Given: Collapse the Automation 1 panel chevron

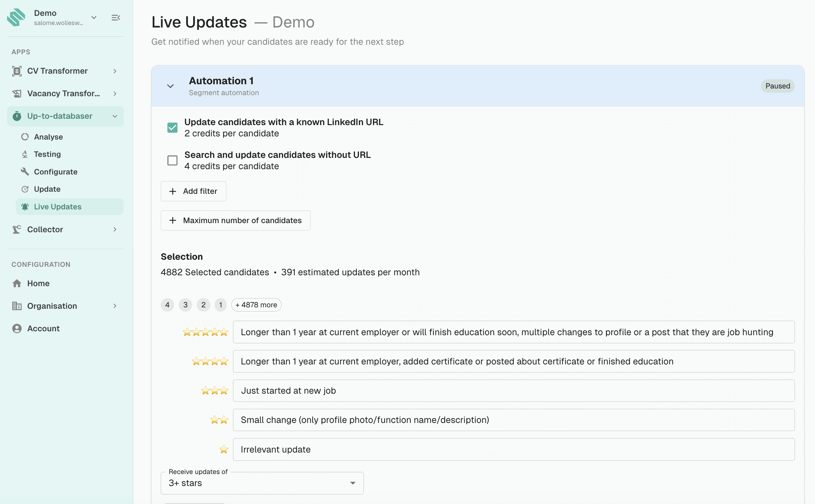Looking at the screenshot, I should [170, 86].
